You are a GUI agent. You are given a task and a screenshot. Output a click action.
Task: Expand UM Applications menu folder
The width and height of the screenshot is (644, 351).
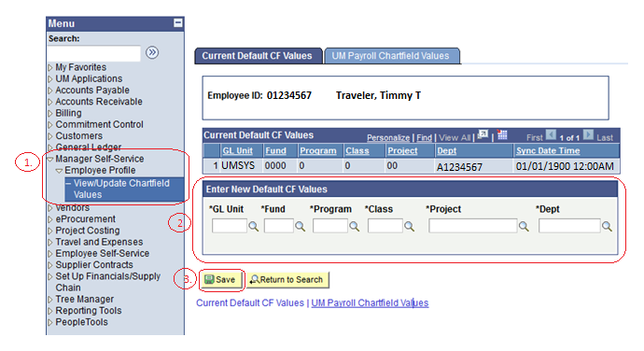[x=50, y=79]
